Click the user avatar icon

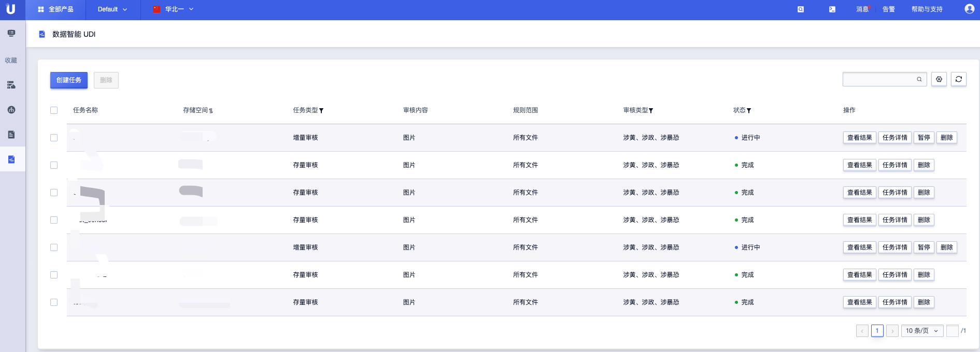[x=969, y=9]
